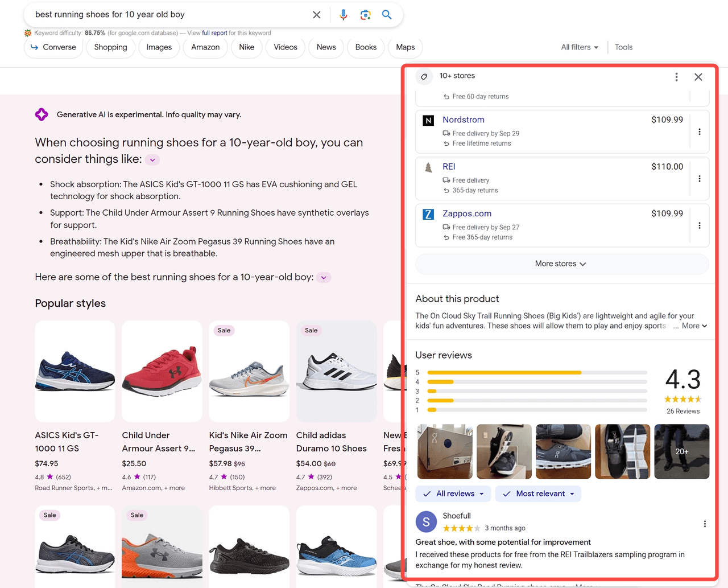
Task: Open options menu for Shoefull review
Action: [x=705, y=524]
